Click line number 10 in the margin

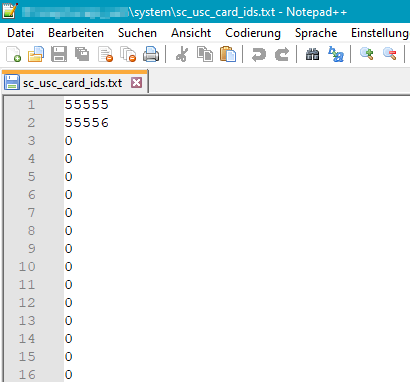27,267
